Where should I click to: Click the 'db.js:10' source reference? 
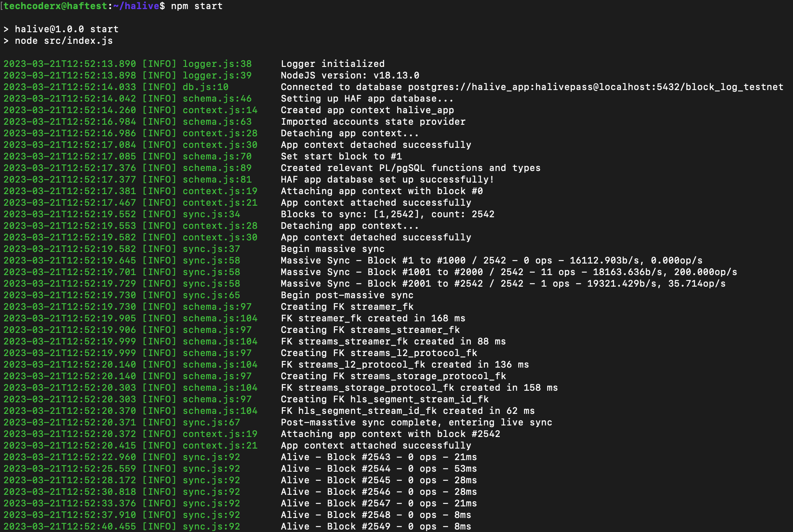(206, 87)
